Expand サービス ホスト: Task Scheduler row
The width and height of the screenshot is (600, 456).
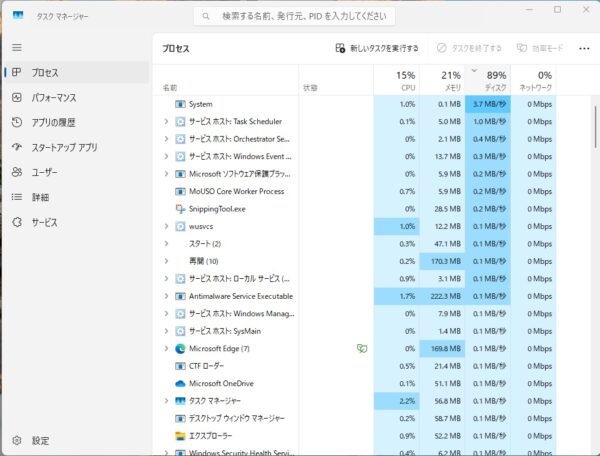(166, 121)
